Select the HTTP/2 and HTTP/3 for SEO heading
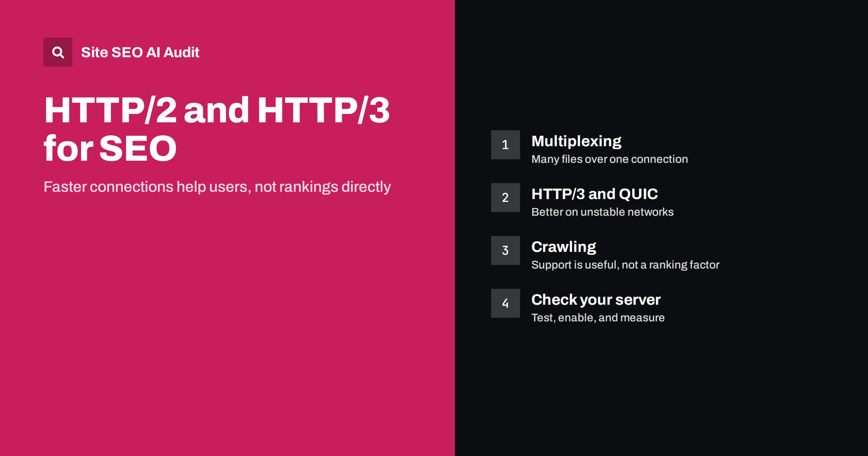This screenshot has height=456, width=868. click(x=217, y=129)
